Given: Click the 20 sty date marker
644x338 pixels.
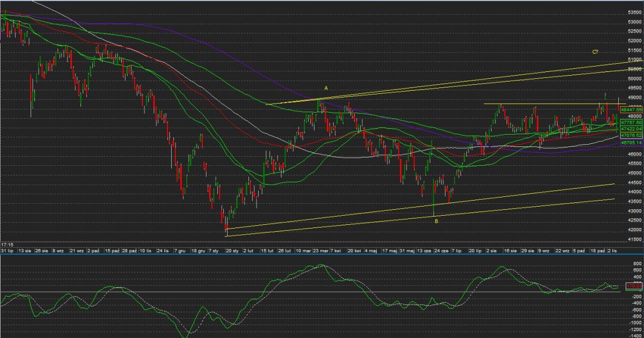Looking at the screenshot, I should (x=232, y=251).
